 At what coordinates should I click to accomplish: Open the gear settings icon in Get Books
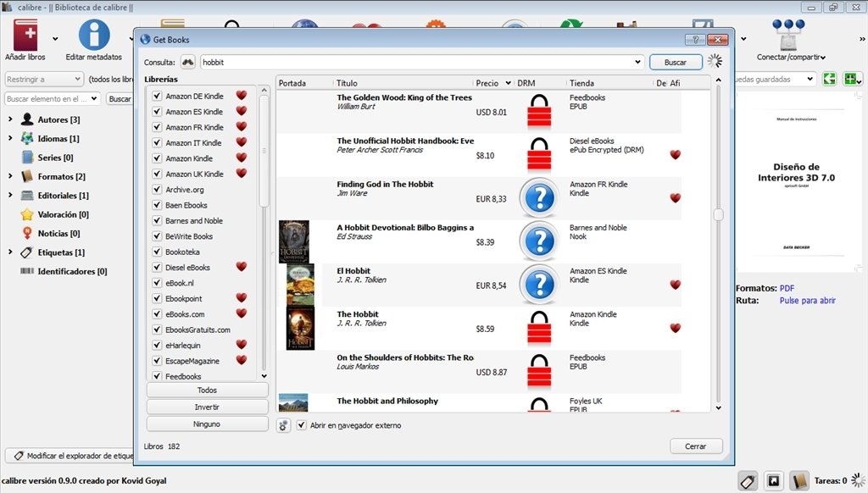click(x=283, y=425)
